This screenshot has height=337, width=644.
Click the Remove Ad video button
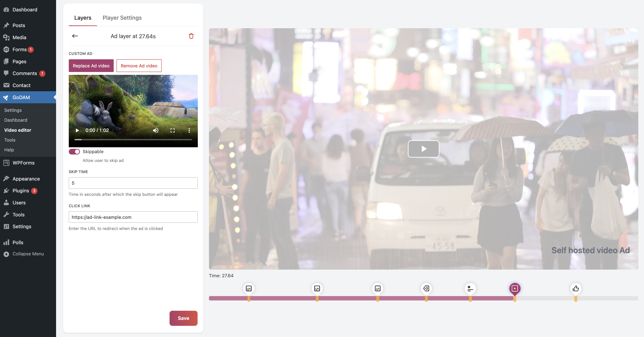tap(139, 66)
